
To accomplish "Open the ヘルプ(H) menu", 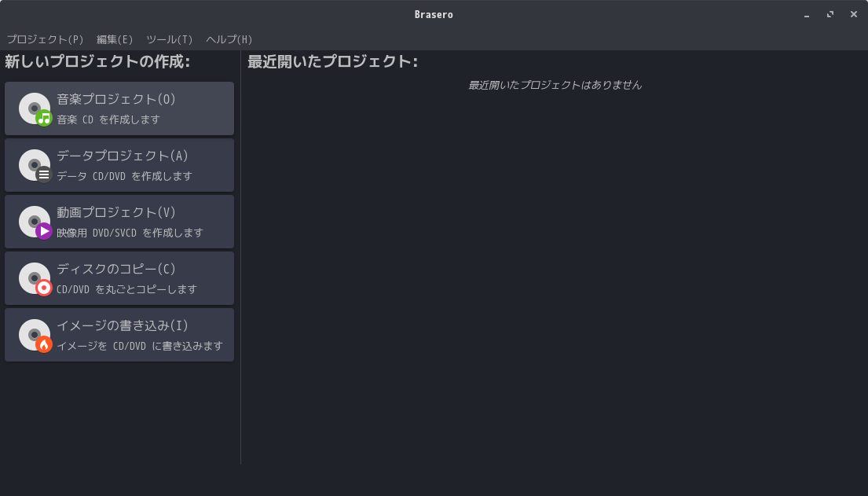I will 229,39.
